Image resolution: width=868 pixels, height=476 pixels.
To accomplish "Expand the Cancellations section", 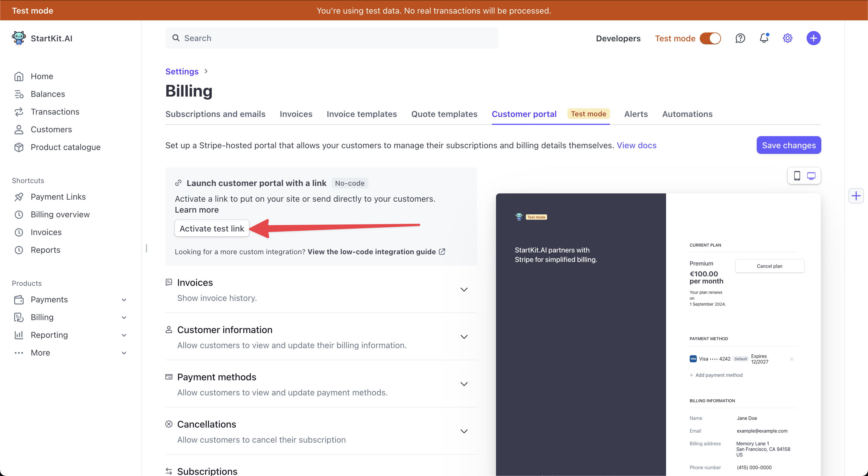I will click(x=464, y=431).
